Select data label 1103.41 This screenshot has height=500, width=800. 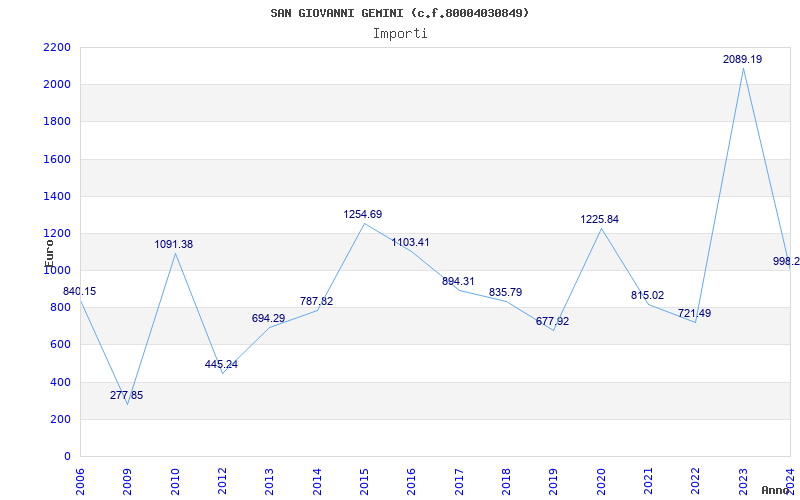410,242
